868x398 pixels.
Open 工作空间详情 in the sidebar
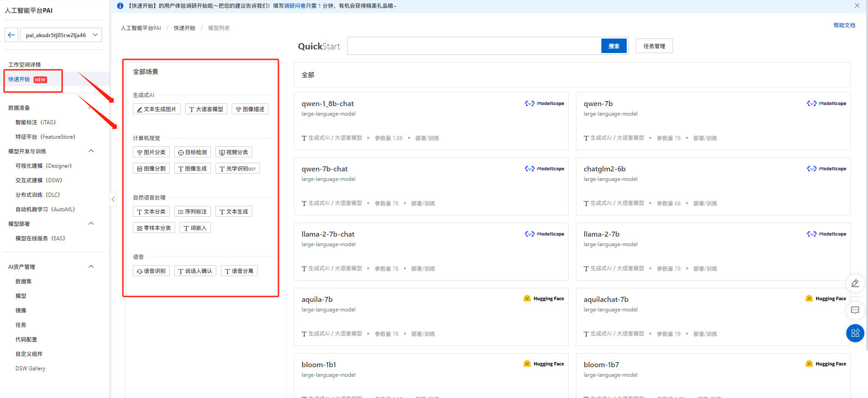point(24,65)
